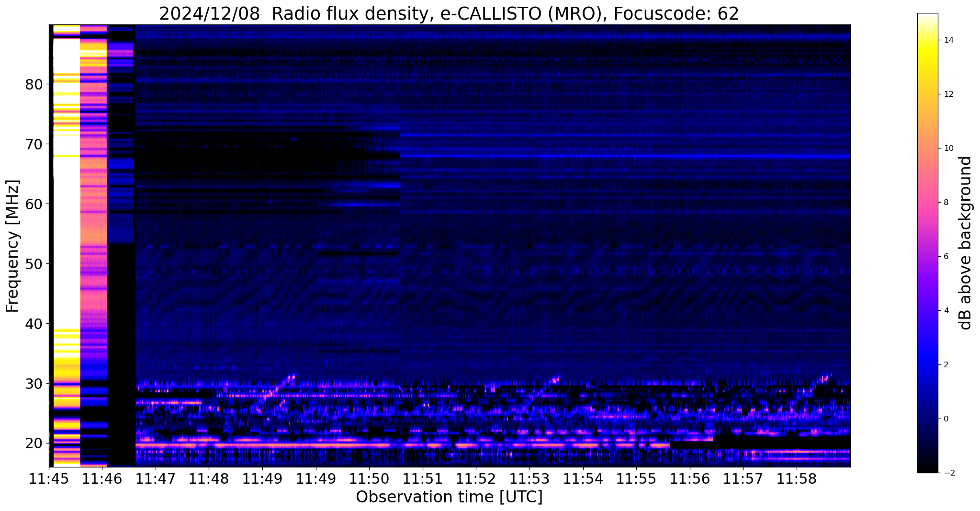Click the 11:54 time tick label

[x=583, y=478]
